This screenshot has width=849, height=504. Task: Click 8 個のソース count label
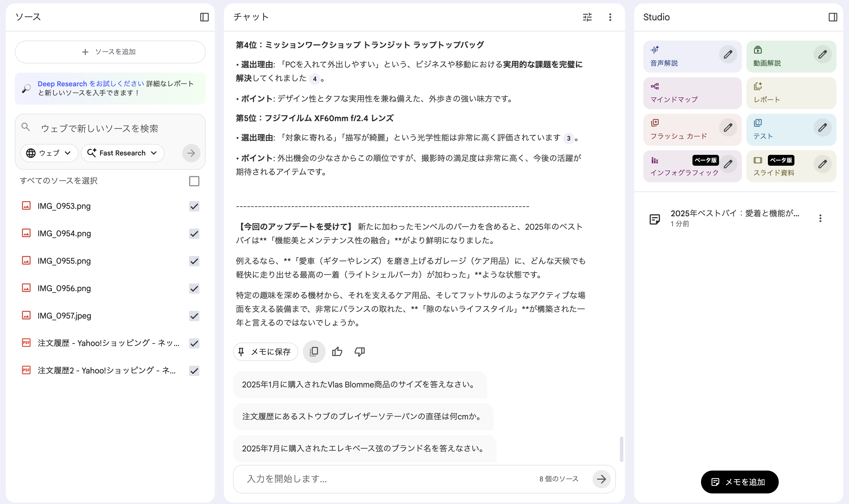(559, 479)
